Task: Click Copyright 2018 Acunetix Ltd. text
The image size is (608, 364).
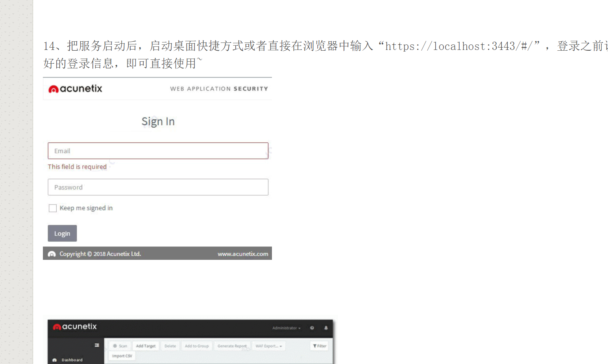Action: coord(100,254)
